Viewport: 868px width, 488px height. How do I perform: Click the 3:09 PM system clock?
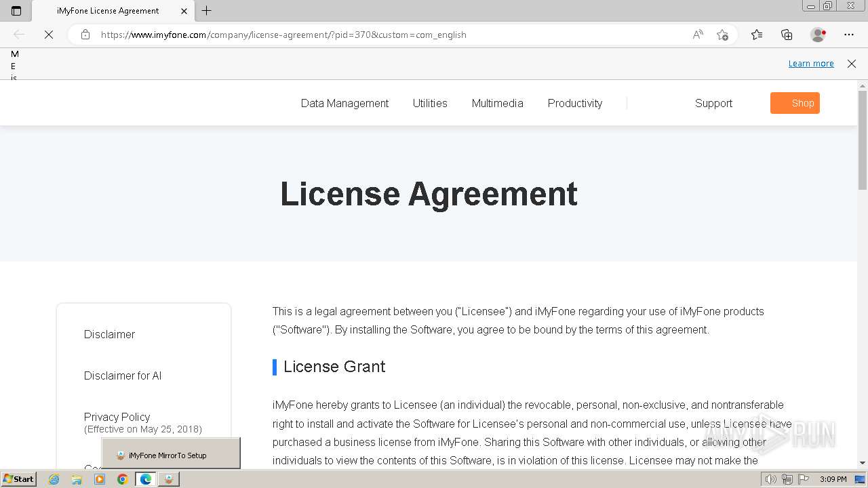pyautogui.click(x=833, y=479)
